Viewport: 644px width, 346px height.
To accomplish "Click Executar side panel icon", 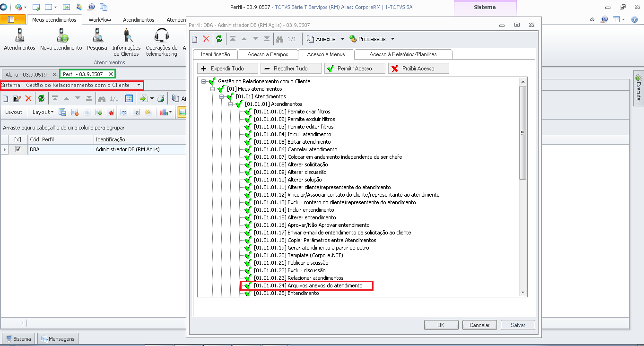I will tap(638, 87).
